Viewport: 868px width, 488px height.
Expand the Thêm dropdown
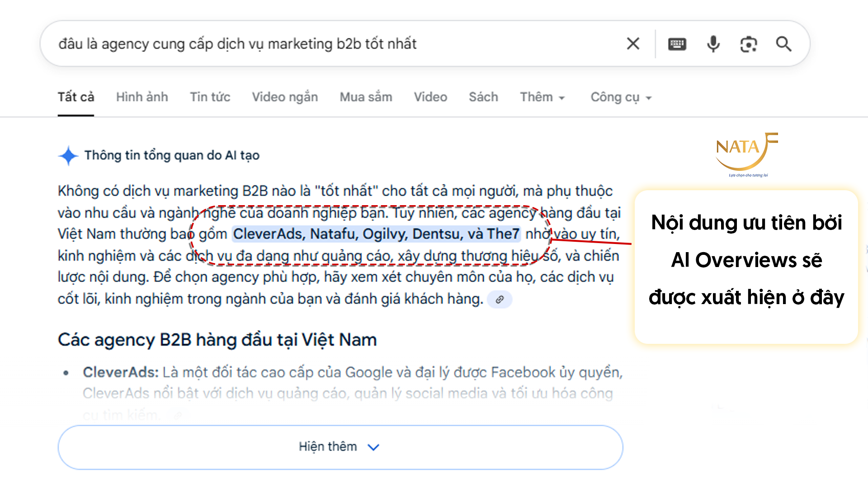542,97
